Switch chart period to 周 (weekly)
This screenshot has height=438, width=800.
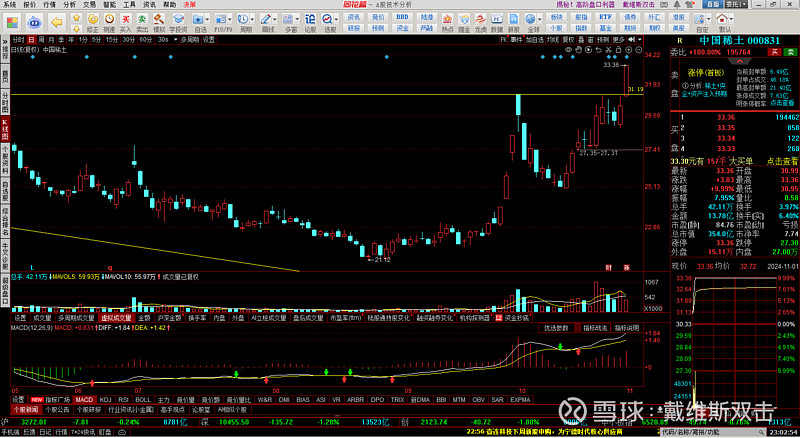pyautogui.click(x=41, y=39)
